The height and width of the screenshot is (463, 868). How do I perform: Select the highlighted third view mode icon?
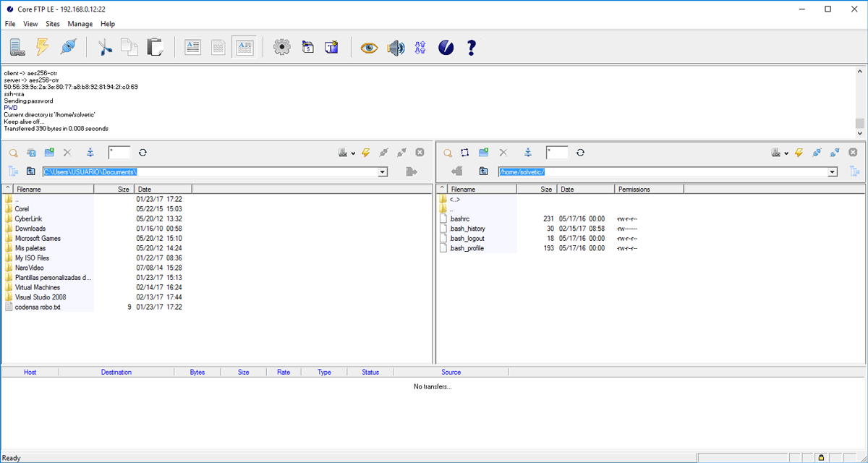[244, 48]
